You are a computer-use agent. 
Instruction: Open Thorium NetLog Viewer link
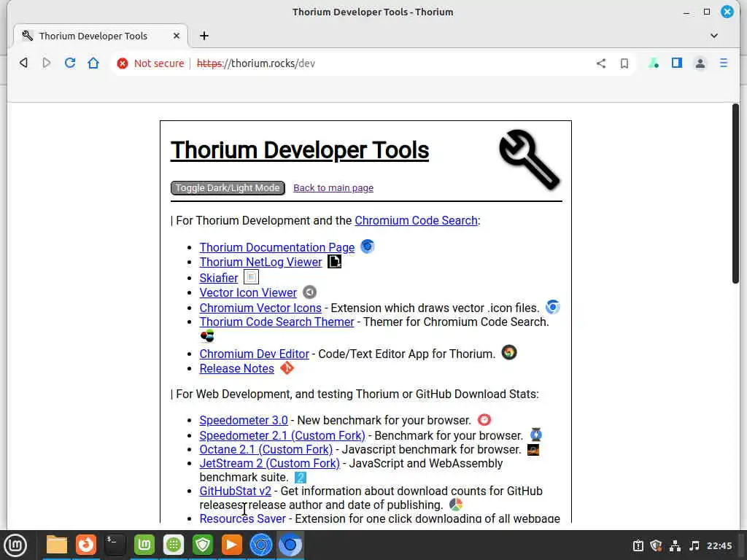click(260, 262)
